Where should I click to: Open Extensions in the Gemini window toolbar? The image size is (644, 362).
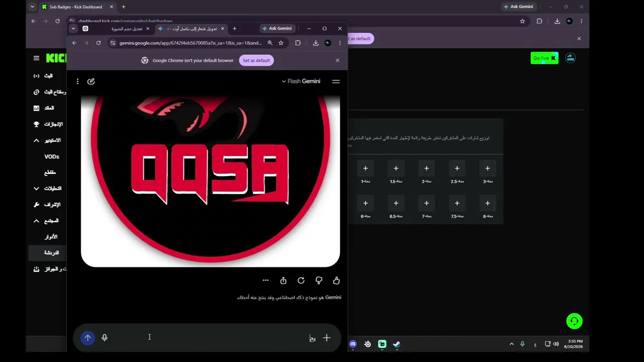pyautogui.click(x=298, y=43)
